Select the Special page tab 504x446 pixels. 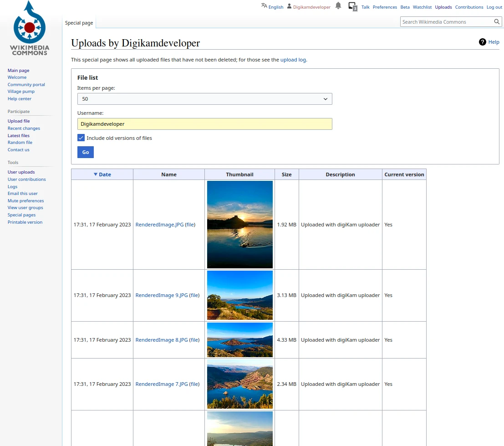click(x=79, y=23)
